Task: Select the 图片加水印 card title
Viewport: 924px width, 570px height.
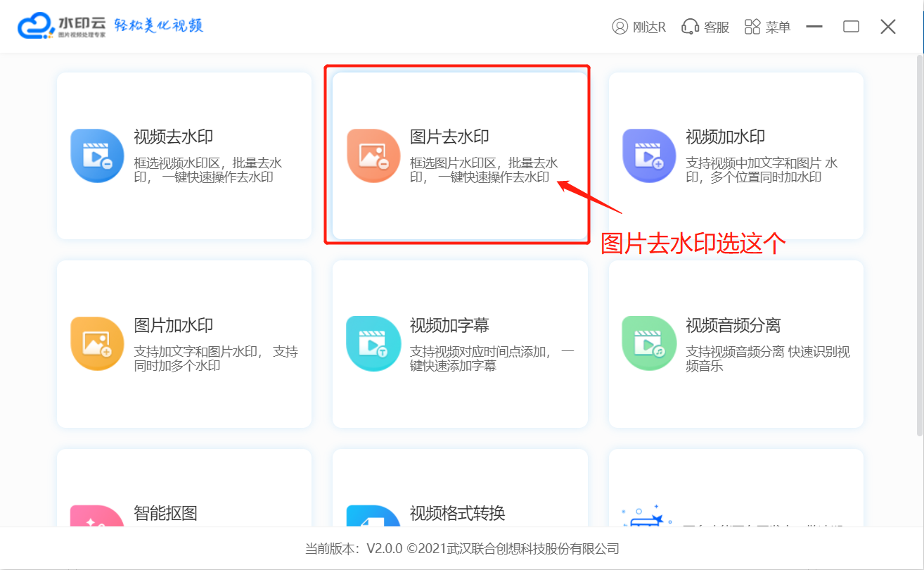Action: click(173, 326)
